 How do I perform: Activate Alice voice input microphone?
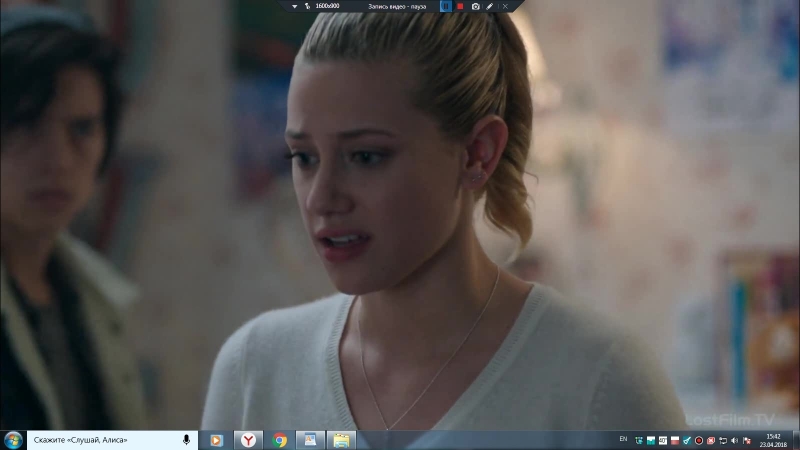(x=186, y=440)
